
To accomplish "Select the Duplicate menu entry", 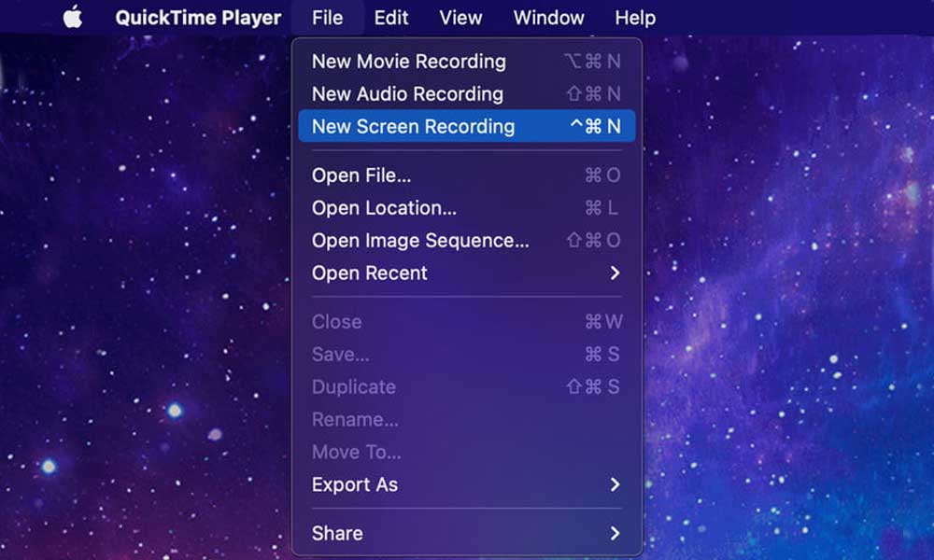I will click(353, 386).
